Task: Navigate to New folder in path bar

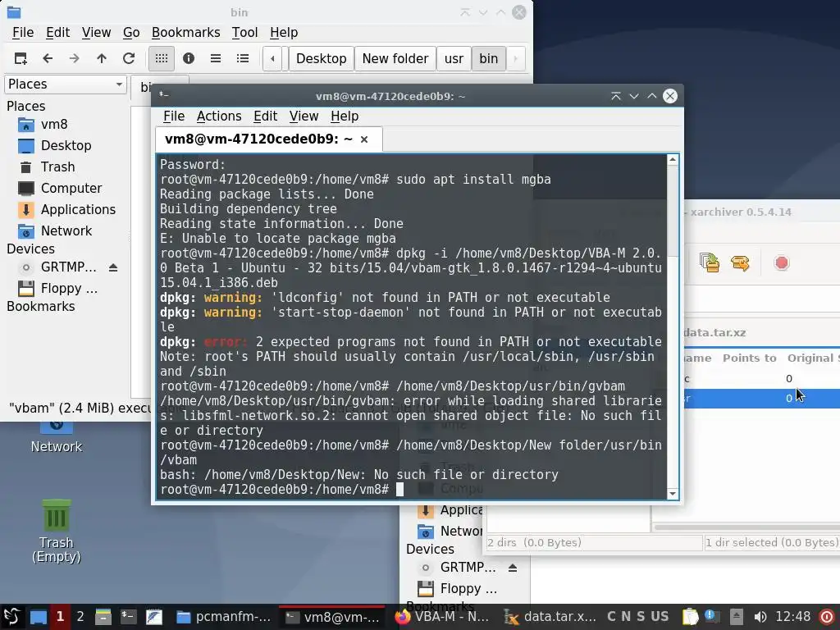Action: [395, 58]
